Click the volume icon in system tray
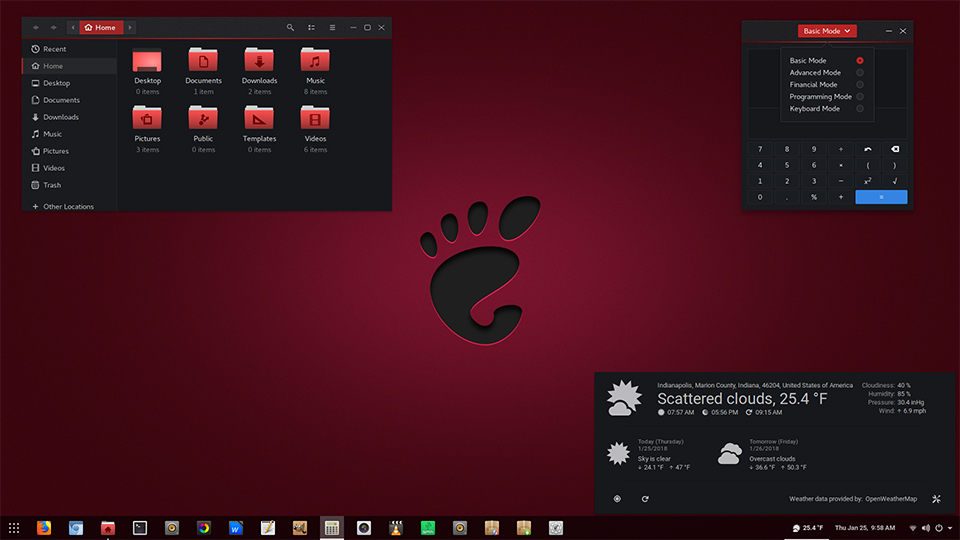This screenshot has width=960, height=540. pos(926,528)
